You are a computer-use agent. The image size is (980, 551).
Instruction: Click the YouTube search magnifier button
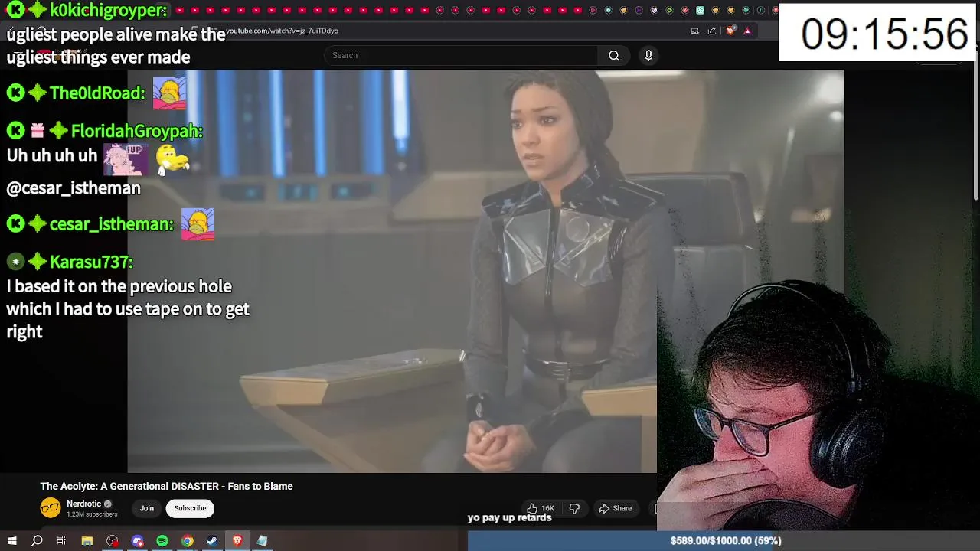614,55
